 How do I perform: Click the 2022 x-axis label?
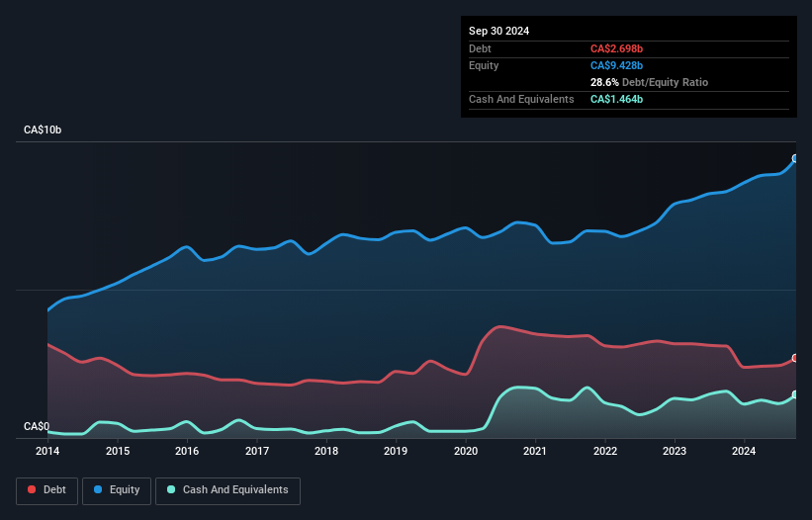605,451
